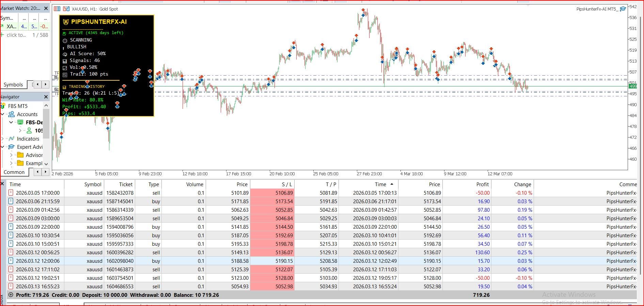The image size is (644, 306).
Task: Close the Navigator panel
Action: (x=46, y=97)
